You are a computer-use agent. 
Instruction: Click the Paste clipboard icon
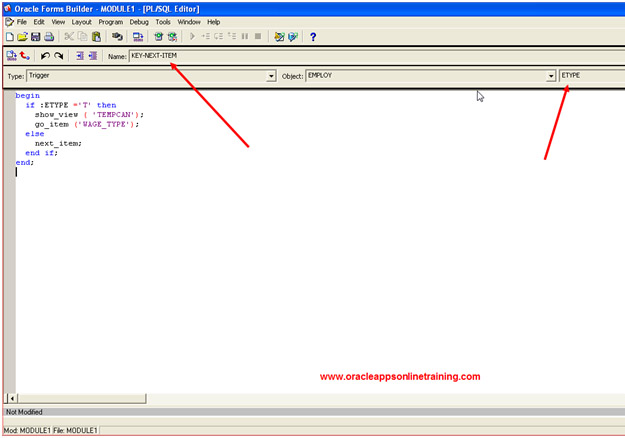point(96,37)
